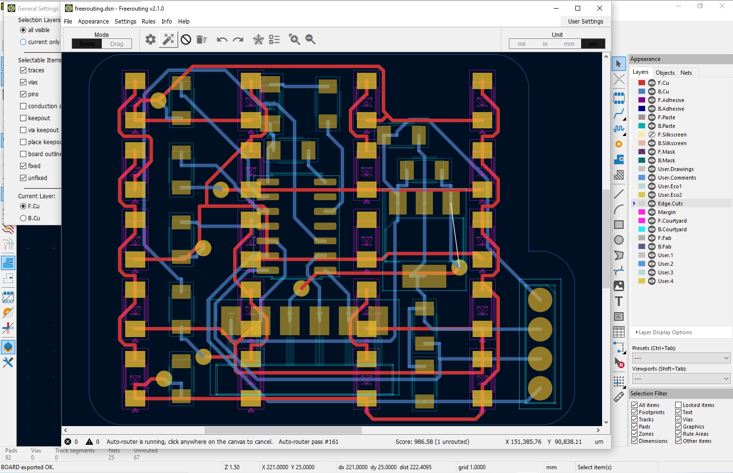Click the star-shaped toolbar icon in Freerouting
Screen dimensions: 733x473
pyautogui.click(x=258, y=39)
